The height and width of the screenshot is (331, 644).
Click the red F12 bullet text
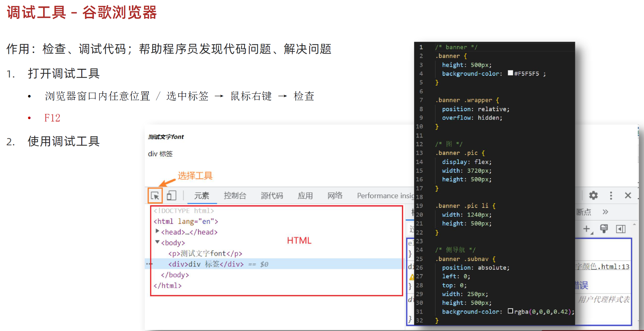(x=52, y=118)
